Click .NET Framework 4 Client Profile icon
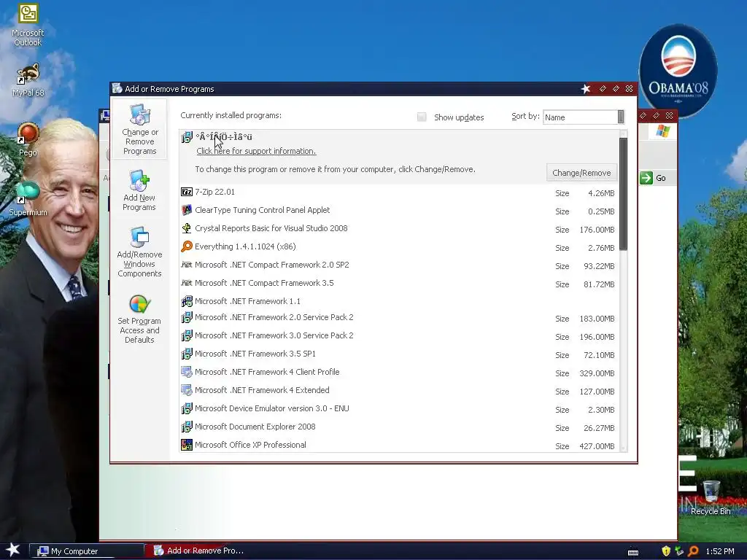The width and height of the screenshot is (747, 560). click(187, 372)
